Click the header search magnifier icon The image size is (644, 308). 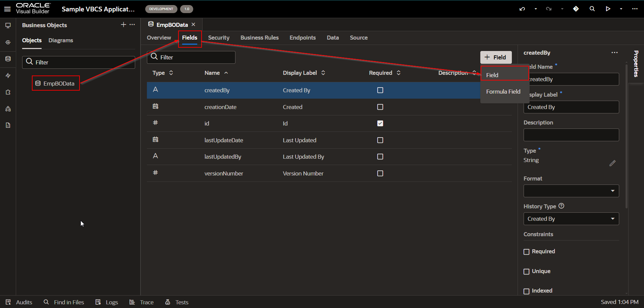592,9
